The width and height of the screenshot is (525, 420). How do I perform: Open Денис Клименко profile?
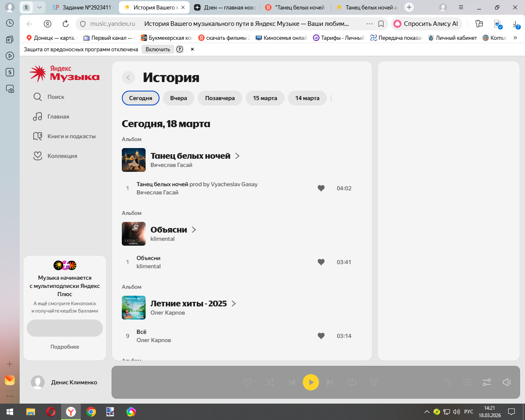[x=64, y=382]
